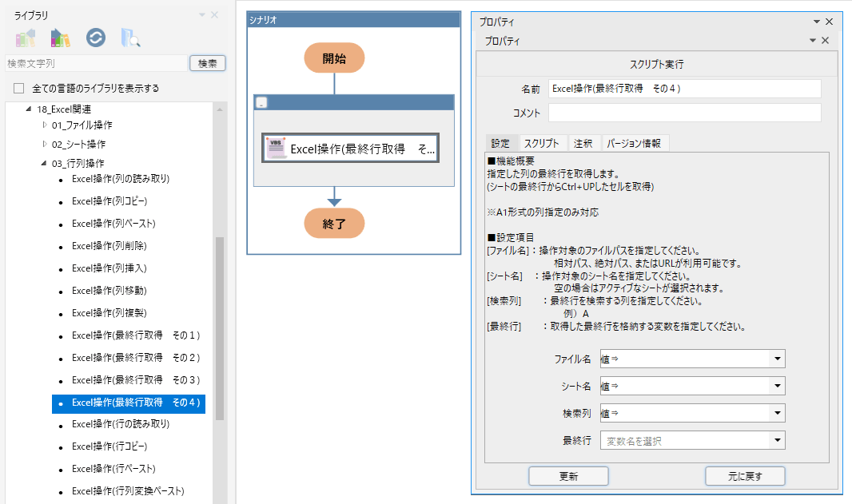Open the ファイル名 dropdown

tap(776, 359)
